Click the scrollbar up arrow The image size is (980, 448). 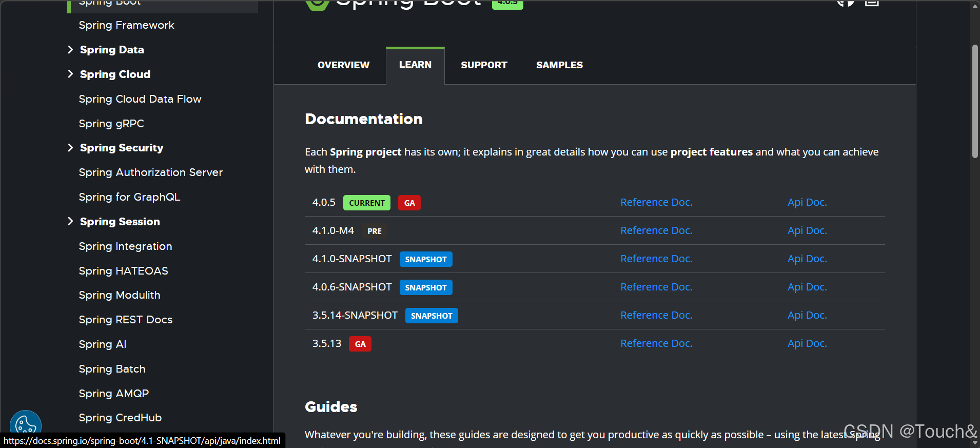coord(975,6)
